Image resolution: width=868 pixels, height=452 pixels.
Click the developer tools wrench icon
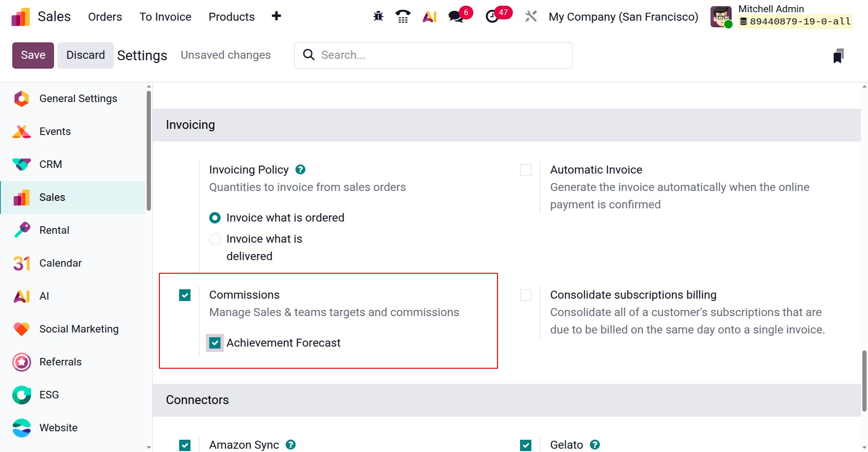coord(530,16)
